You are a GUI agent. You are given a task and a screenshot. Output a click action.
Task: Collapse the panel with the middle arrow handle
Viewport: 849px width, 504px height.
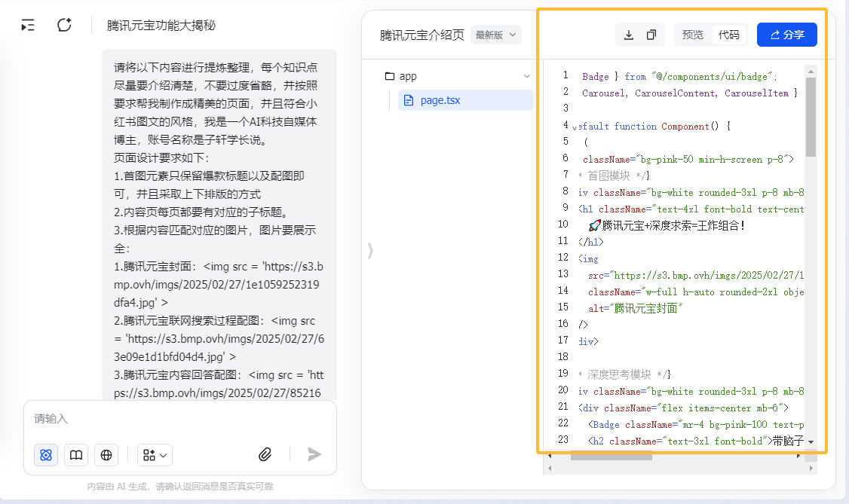(x=370, y=251)
